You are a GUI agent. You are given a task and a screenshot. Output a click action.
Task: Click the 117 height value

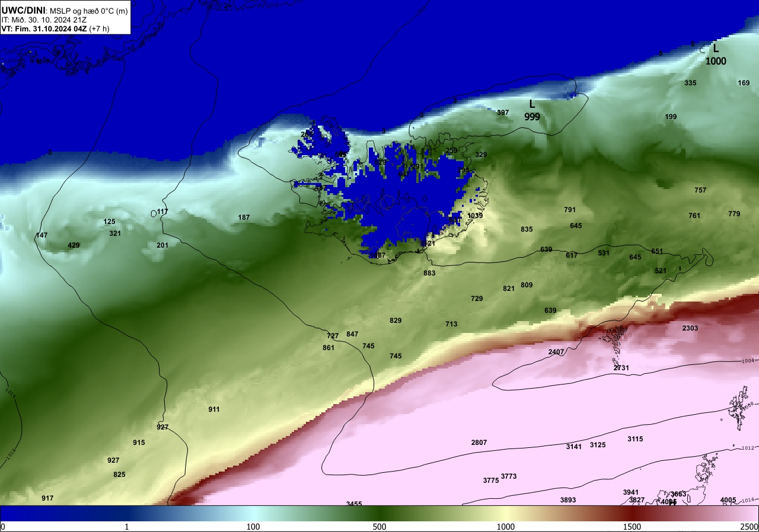pos(162,211)
